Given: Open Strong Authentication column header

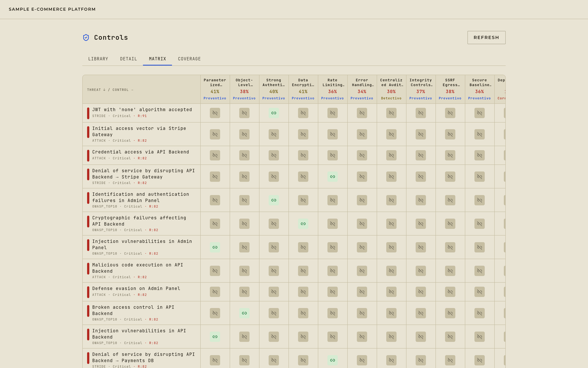Looking at the screenshot, I should (274, 89).
